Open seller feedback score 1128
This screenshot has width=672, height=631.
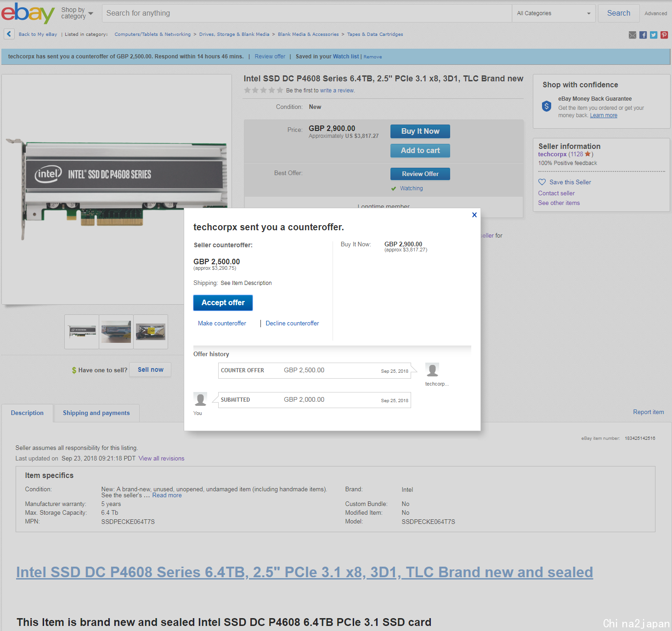click(576, 154)
